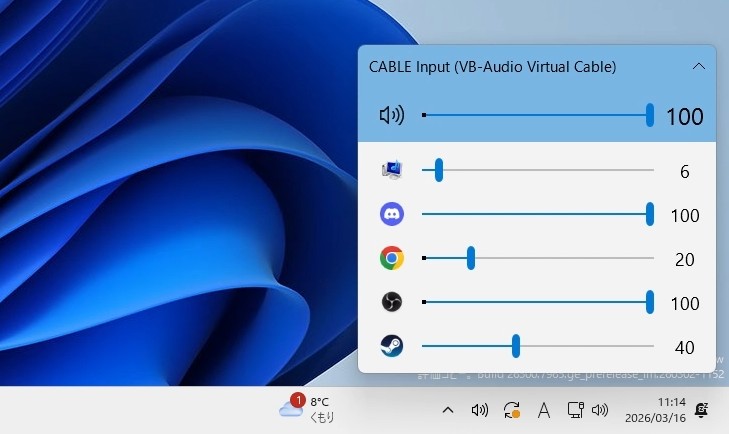Image resolution: width=729 pixels, height=434 pixels.
Task: Show hidden icons with taskbar chevron
Action: click(448, 410)
